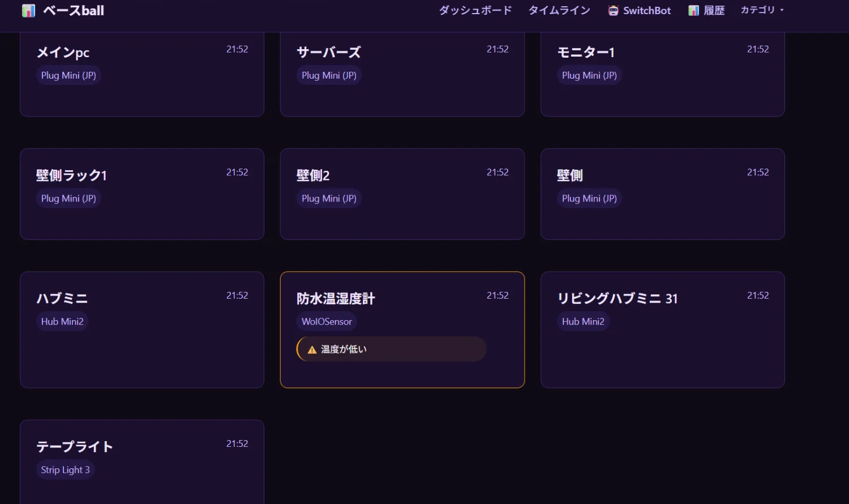Open the SwitchBot nav link
Screen dimensions: 849x504
click(x=647, y=11)
